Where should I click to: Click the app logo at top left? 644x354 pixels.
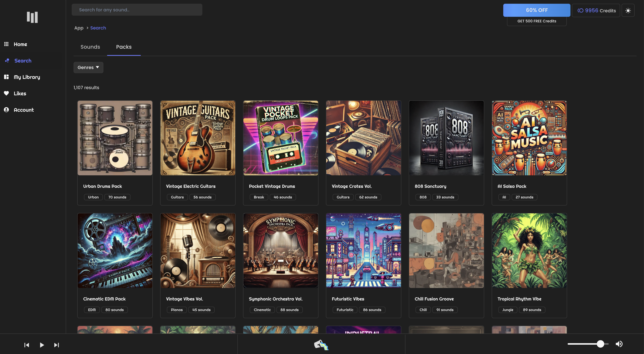point(32,17)
